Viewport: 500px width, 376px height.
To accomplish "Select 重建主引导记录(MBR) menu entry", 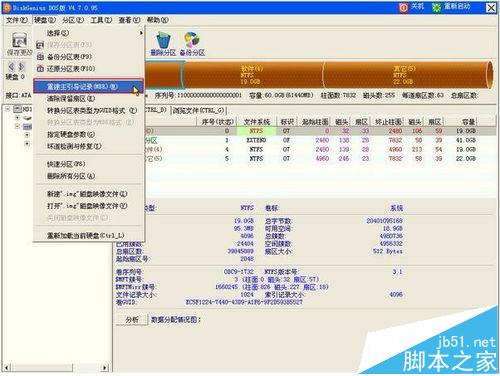I will [x=88, y=87].
